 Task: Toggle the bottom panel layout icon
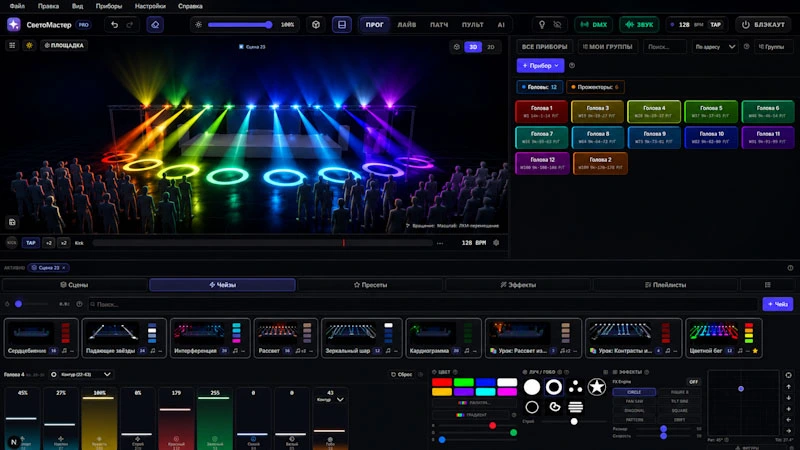(x=342, y=24)
